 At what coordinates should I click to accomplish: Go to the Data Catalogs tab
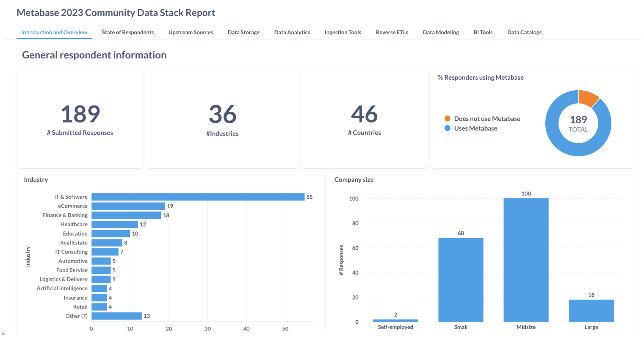[x=524, y=32]
